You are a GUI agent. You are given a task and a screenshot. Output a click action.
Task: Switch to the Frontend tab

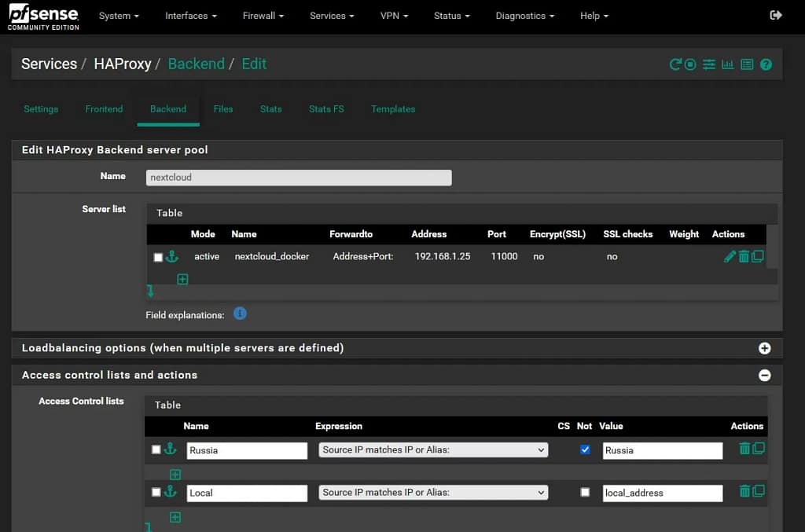[x=104, y=109]
